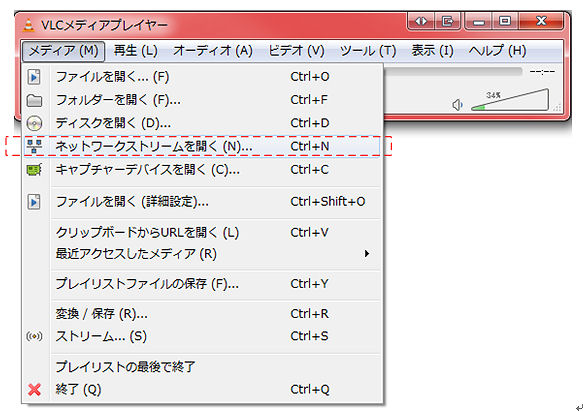The image size is (583, 411).
Task: Click the disc icon for ディスクを開く
Action: click(34, 123)
